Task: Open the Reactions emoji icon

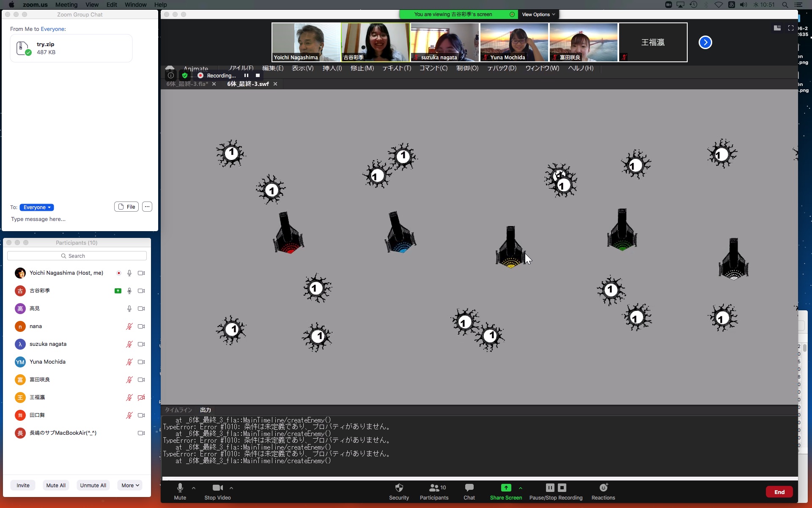Action: tap(603, 488)
